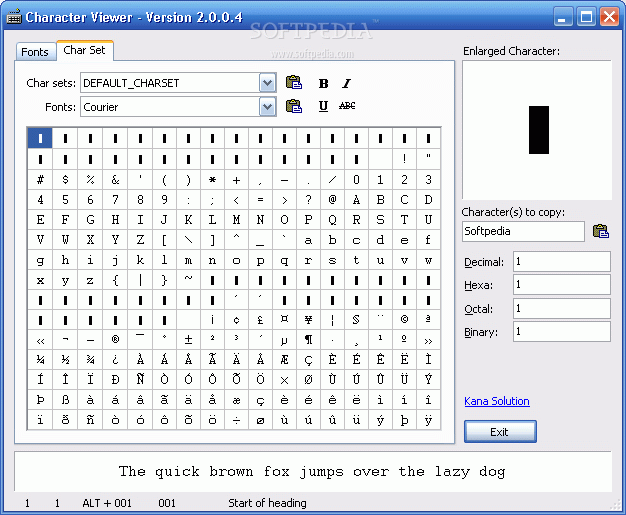The height and width of the screenshot is (515, 626).
Task: Select the % character cell
Action: (90, 179)
